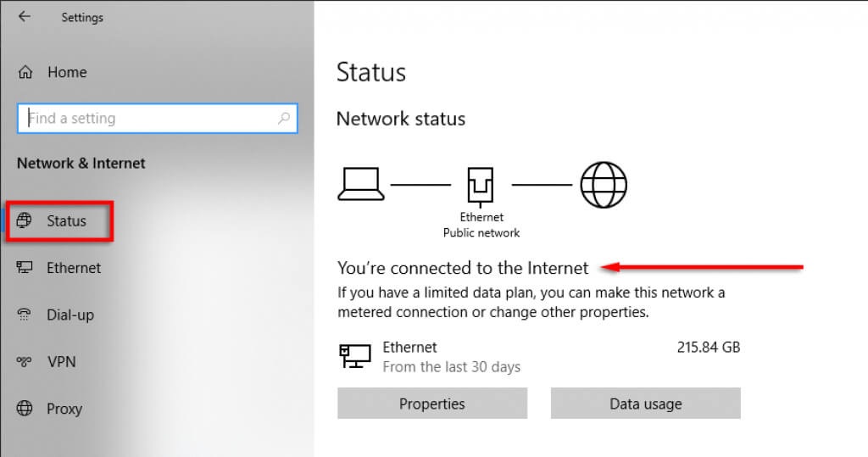Select Proxy in the sidebar

pos(64,409)
